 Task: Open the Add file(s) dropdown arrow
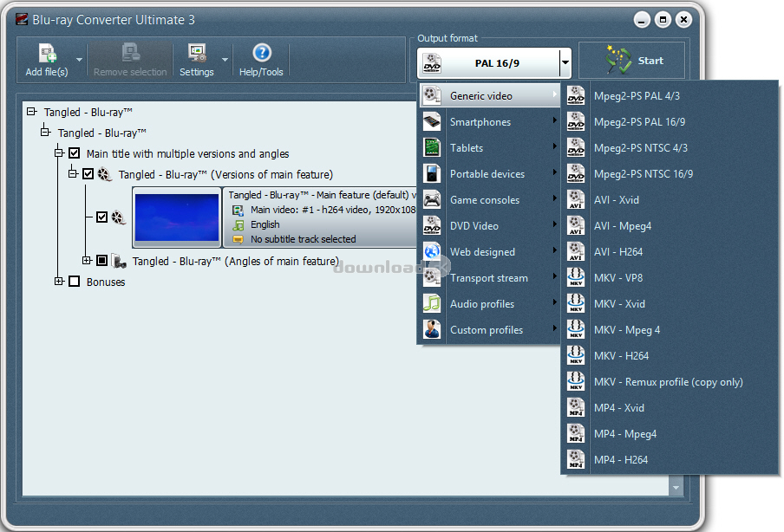[x=80, y=61]
